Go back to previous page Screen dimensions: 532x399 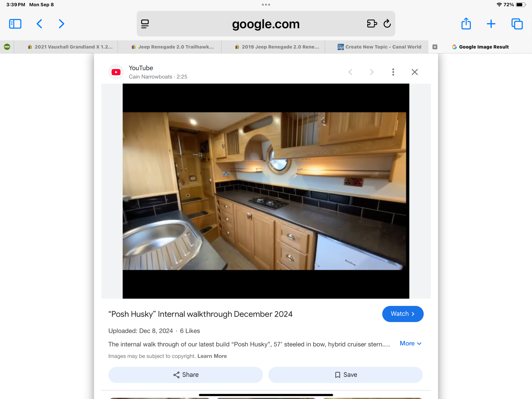tap(39, 24)
